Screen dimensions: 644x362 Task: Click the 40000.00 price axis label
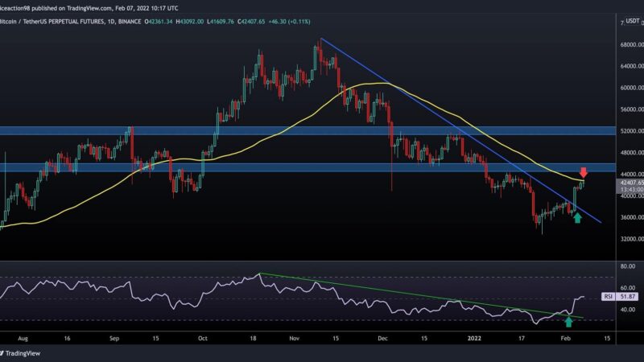tap(632, 196)
